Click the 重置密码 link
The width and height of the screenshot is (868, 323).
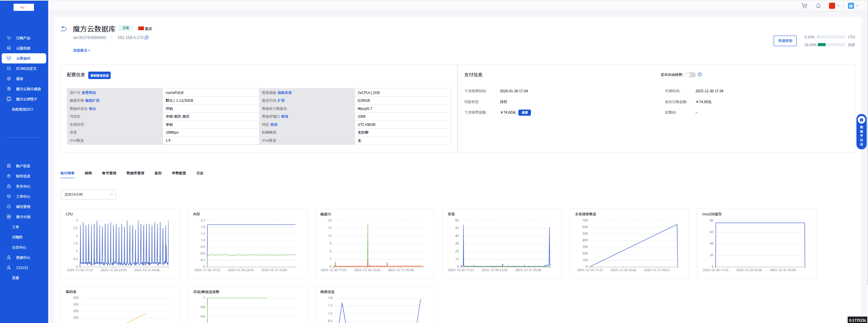tap(89, 93)
